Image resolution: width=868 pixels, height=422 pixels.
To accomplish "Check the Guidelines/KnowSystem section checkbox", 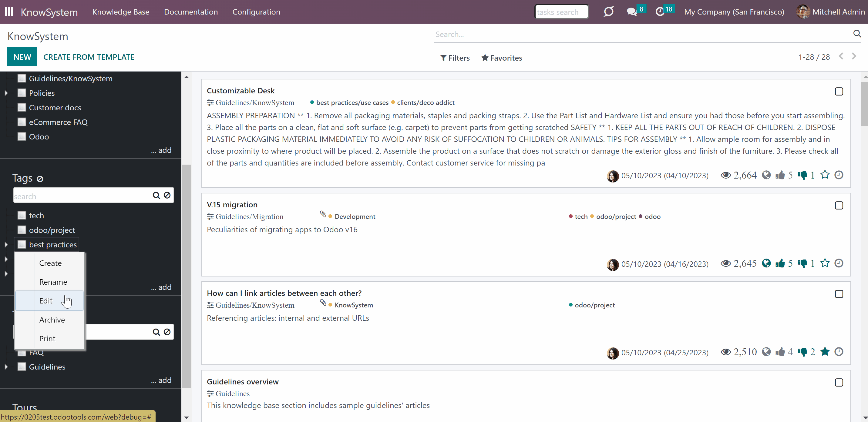I will tap(22, 79).
